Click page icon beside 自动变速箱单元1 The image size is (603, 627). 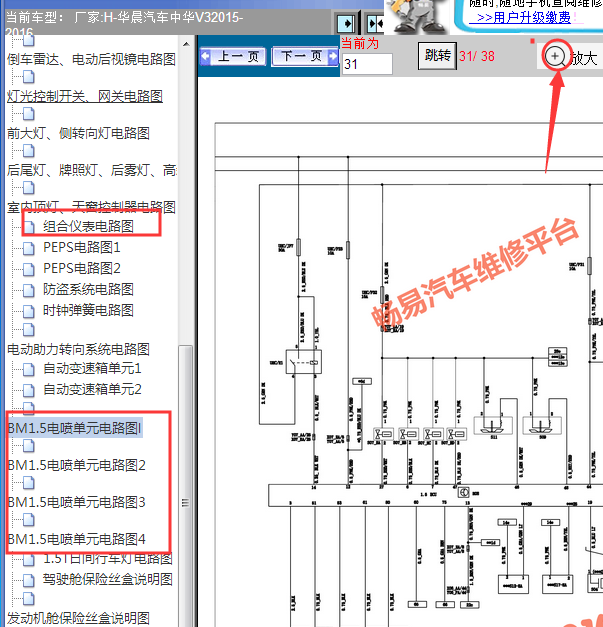[x=28, y=369]
